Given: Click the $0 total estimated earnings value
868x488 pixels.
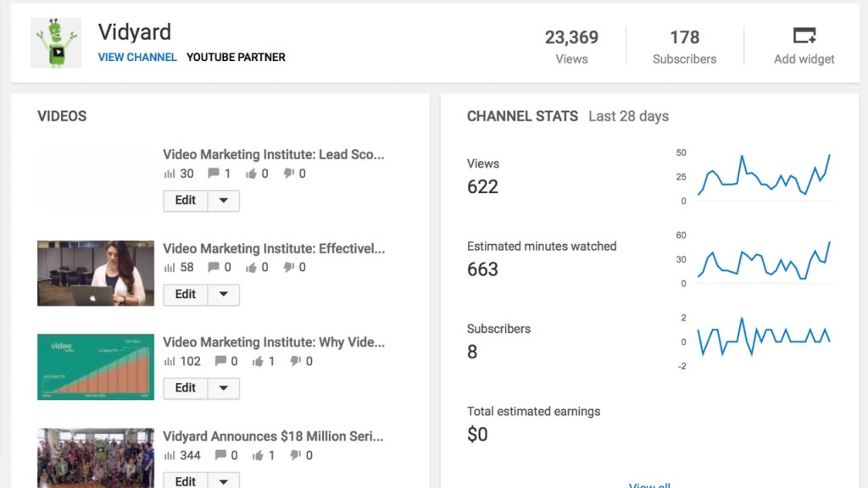Looking at the screenshot, I should pyautogui.click(x=477, y=435).
